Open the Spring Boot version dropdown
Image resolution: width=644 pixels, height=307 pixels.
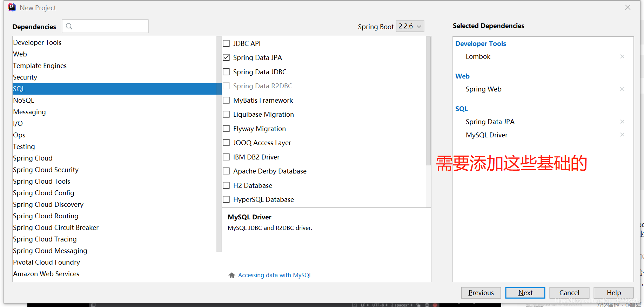[410, 26]
